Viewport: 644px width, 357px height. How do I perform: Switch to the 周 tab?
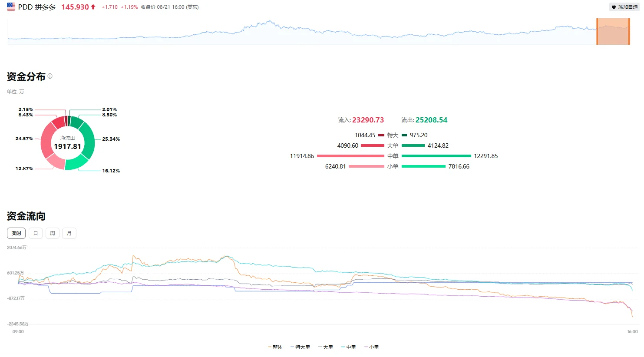[x=52, y=233]
